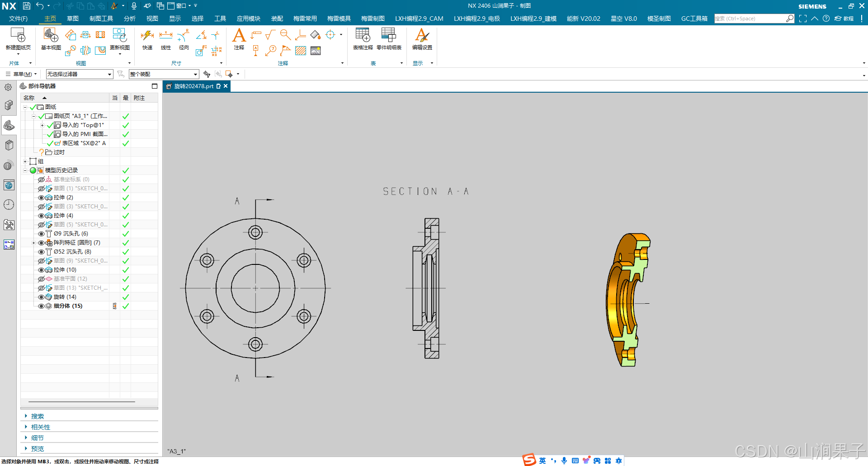Click the detail view icon in 视图 group
The height and width of the screenshot is (466, 868).
click(x=70, y=51)
